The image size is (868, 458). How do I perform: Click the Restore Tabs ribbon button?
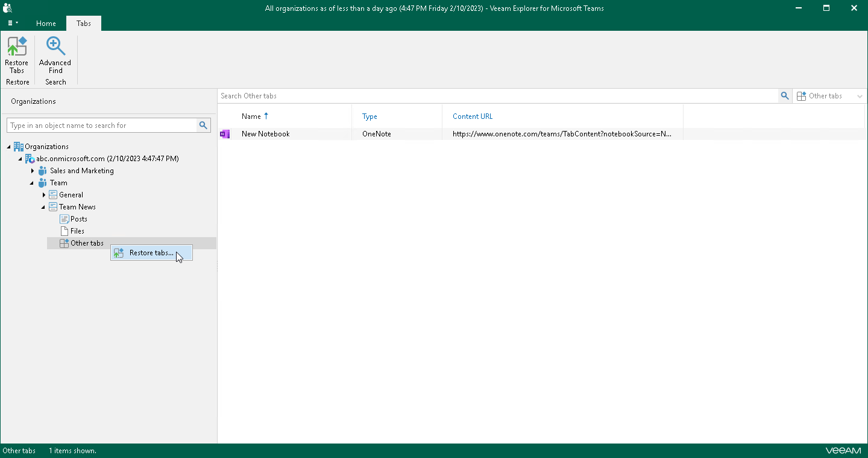click(16, 56)
